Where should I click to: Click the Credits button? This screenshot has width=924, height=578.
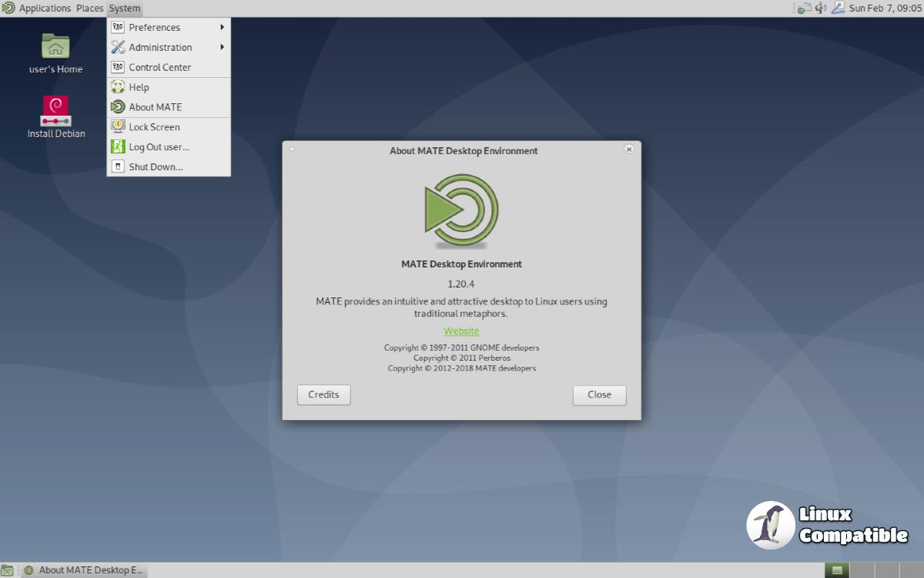coord(323,395)
